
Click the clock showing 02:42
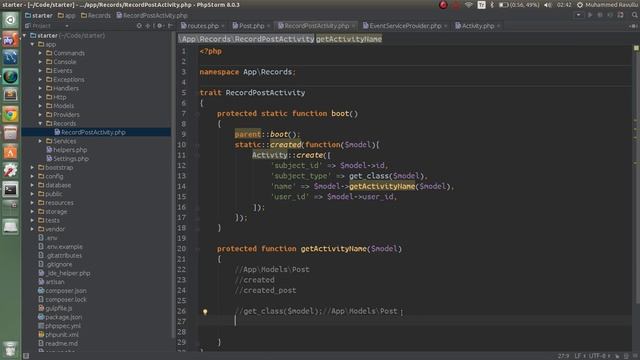pos(564,5)
